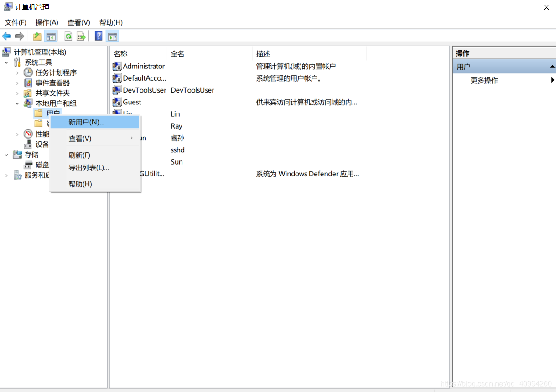Viewport: 556px width, 392px height.
Task: Sort by the 描述 column header
Action: coord(310,54)
